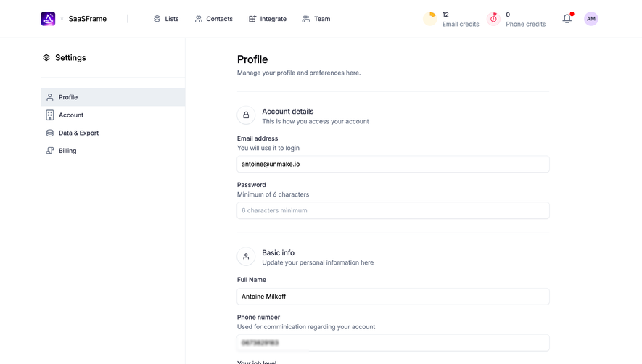The image size is (642, 364).
Task: Click the Password input field
Action: pos(393,210)
